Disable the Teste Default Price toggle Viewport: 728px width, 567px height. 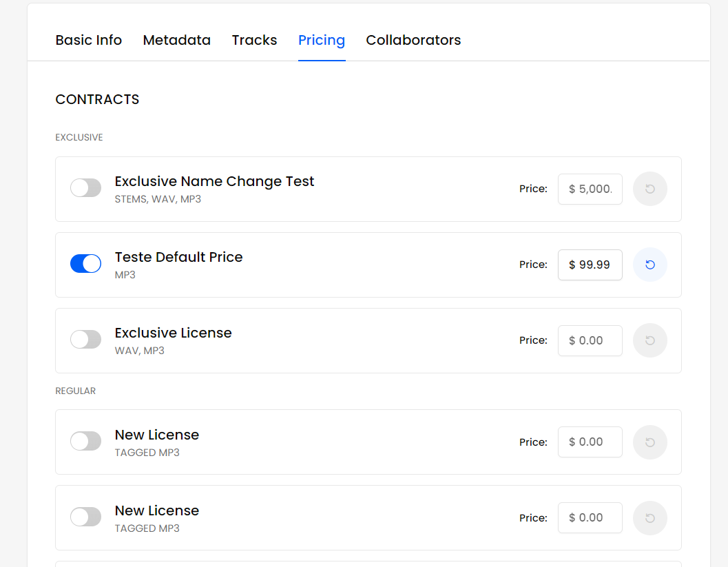pyautogui.click(x=85, y=264)
